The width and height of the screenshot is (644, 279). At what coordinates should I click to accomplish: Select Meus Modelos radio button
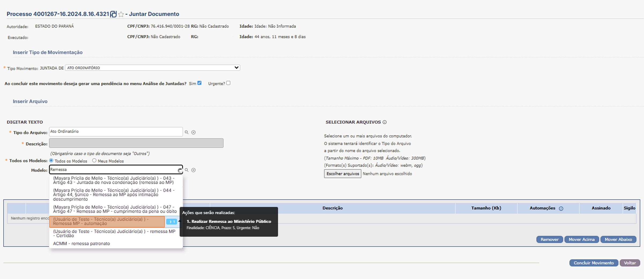pos(94,161)
